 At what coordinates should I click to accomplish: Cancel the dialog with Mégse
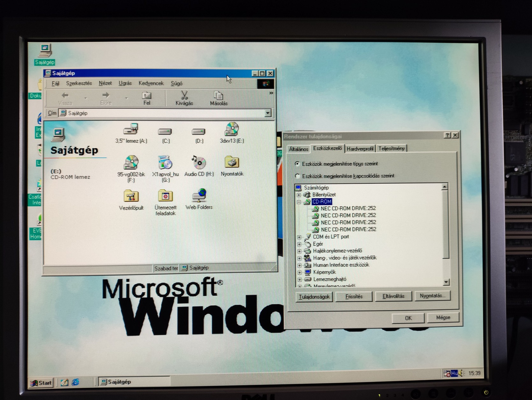[x=443, y=317]
